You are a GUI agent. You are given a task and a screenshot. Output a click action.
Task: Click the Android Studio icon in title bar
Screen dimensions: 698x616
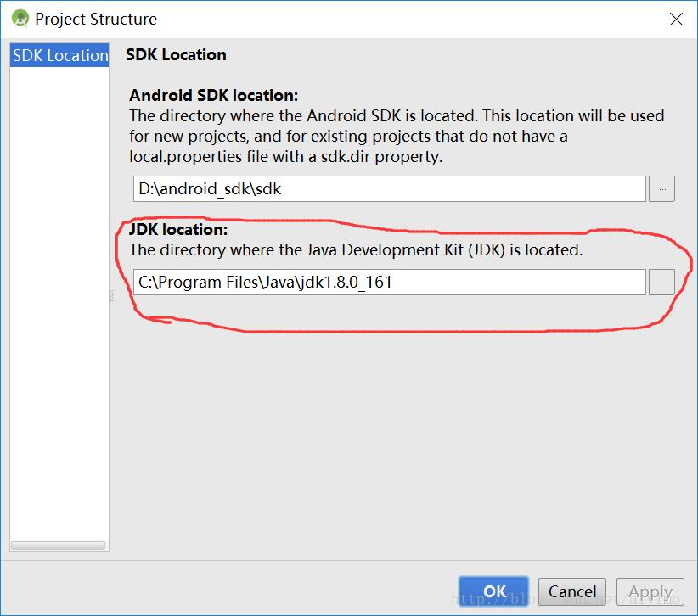20,19
